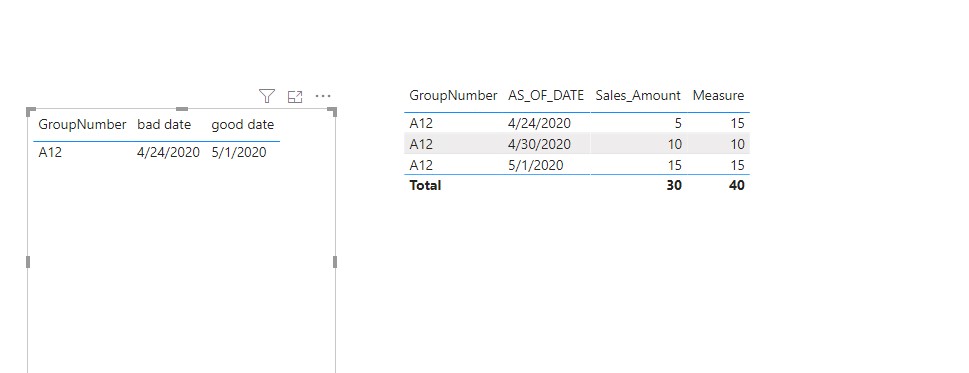The height and width of the screenshot is (373, 969).
Task: Sort by GroupNumber in right table
Action: (453, 96)
